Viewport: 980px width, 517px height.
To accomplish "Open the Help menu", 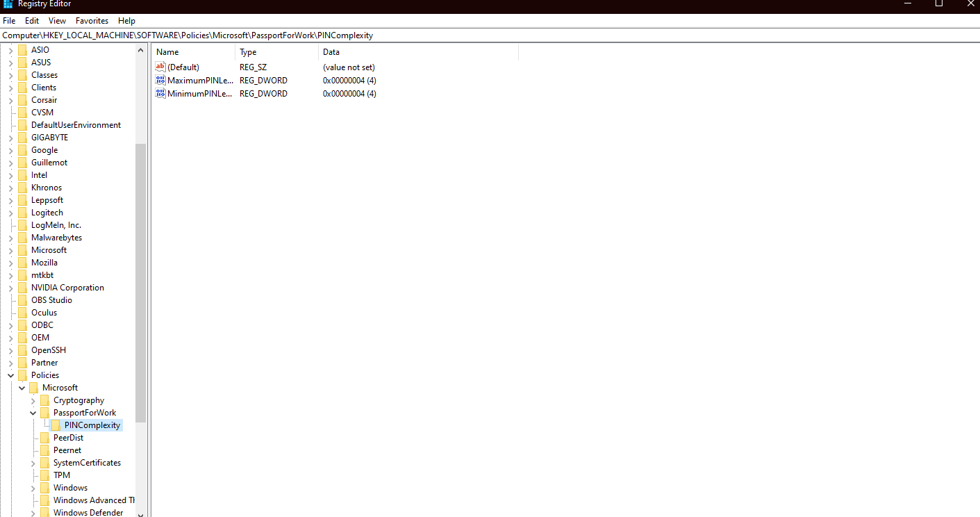I will tap(126, 21).
